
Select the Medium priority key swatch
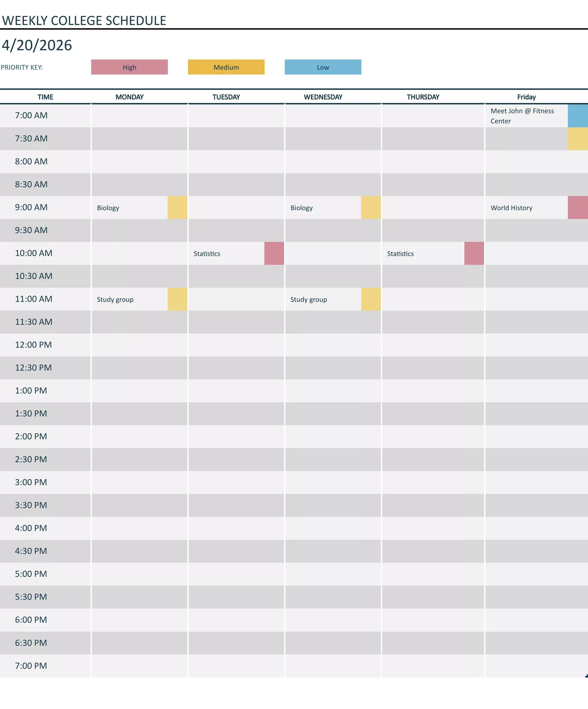(226, 67)
